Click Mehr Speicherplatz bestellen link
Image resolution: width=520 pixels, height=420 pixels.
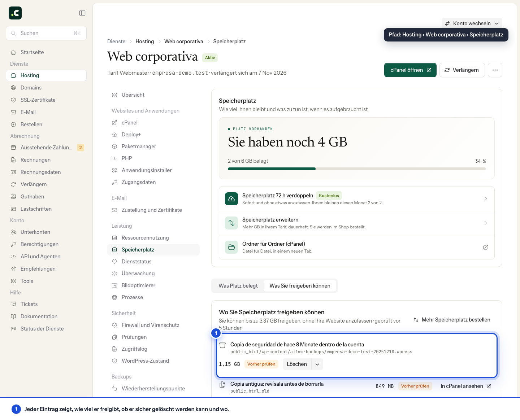coord(452,320)
